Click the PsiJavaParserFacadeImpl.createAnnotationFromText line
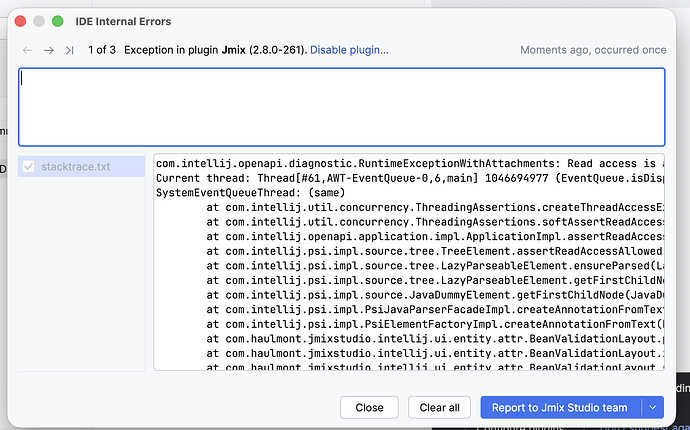Screen dimensions: 690x430 [x=435, y=309]
